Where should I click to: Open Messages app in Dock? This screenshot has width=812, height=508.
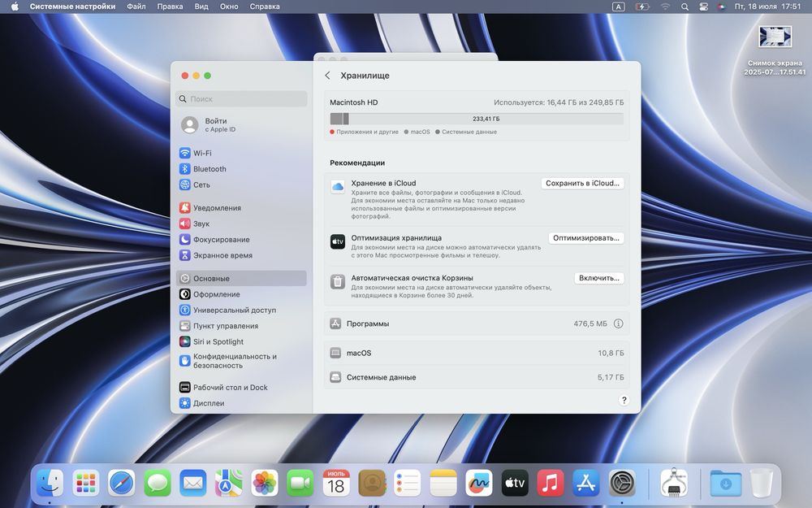pyautogui.click(x=158, y=483)
